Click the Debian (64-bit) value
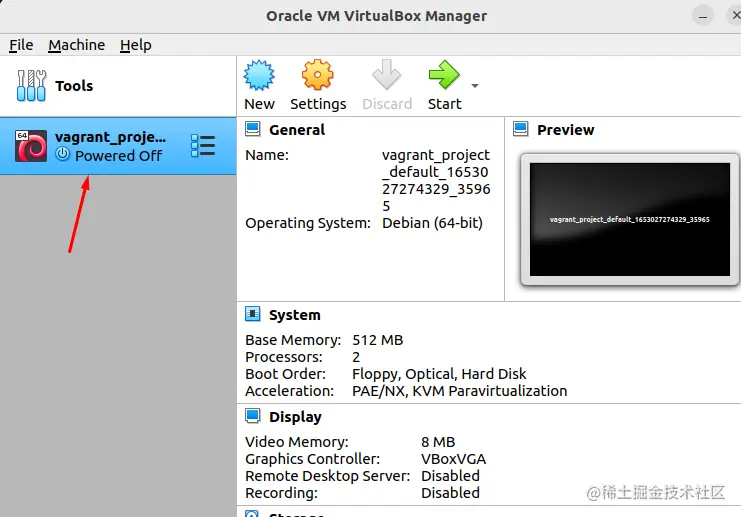Image resolution: width=741 pixels, height=517 pixels. pos(432,223)
